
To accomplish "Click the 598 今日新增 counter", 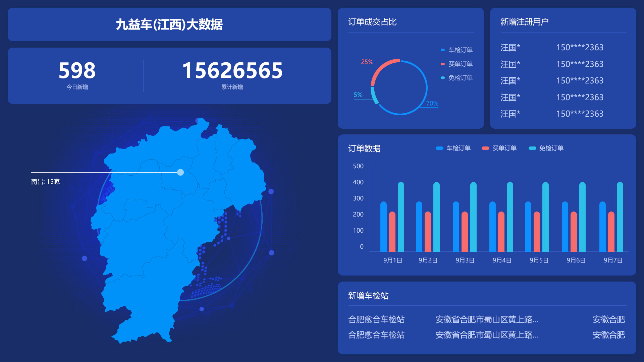I will pyautogui.click(x=77, y=71).
